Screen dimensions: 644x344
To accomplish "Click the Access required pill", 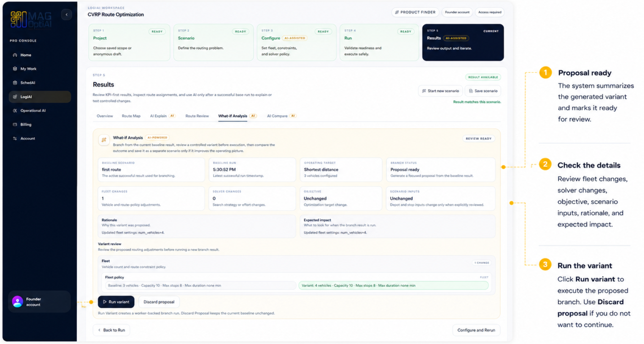I will pos(490,12).
